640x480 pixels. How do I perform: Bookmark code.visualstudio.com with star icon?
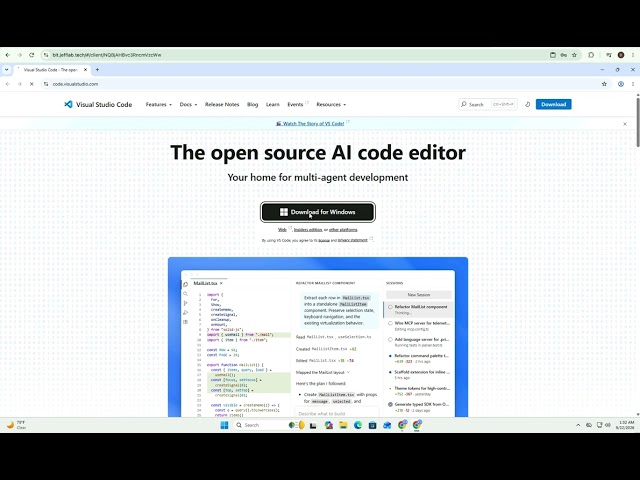click(x=604, y=84)
